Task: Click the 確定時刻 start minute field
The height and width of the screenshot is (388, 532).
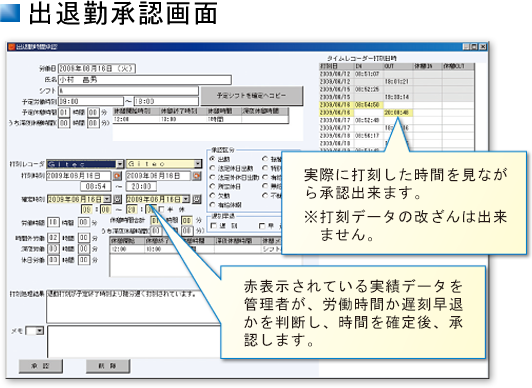Action: pyautogui.click(x=106, y=210)
